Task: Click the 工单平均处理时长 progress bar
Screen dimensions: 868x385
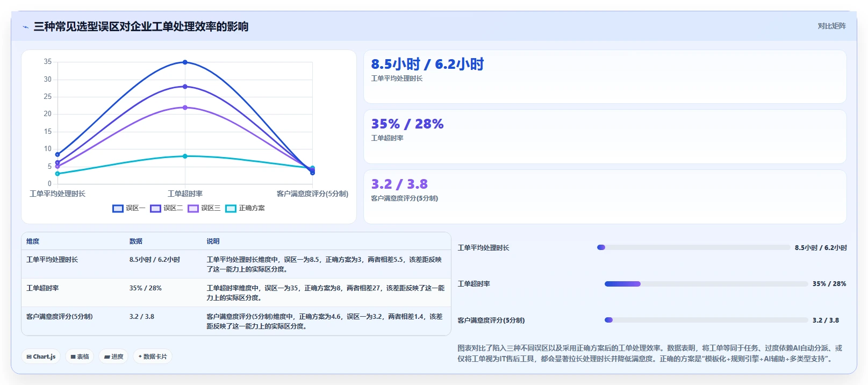Action: tap(694, 247)
